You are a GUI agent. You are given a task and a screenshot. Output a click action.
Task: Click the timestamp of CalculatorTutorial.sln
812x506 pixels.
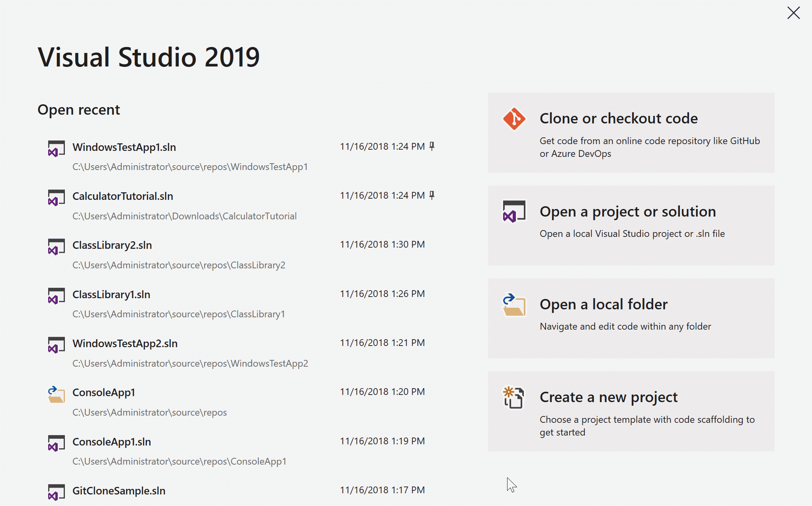(x=382, y=195)
